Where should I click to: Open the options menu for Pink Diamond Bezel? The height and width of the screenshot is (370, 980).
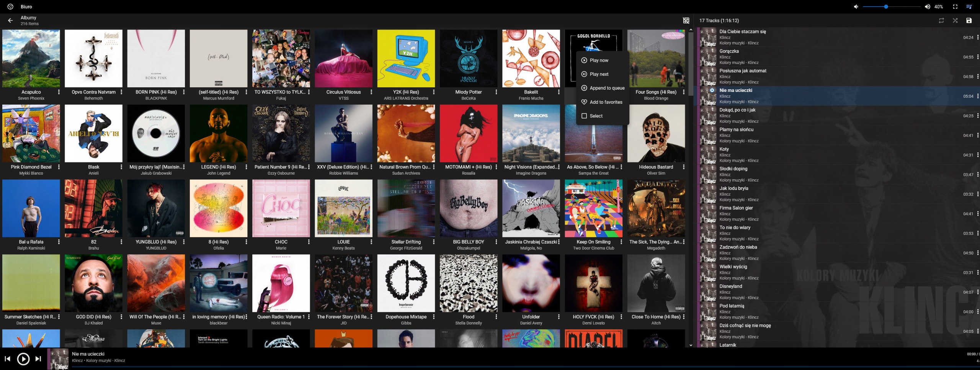tap(59, 167)
